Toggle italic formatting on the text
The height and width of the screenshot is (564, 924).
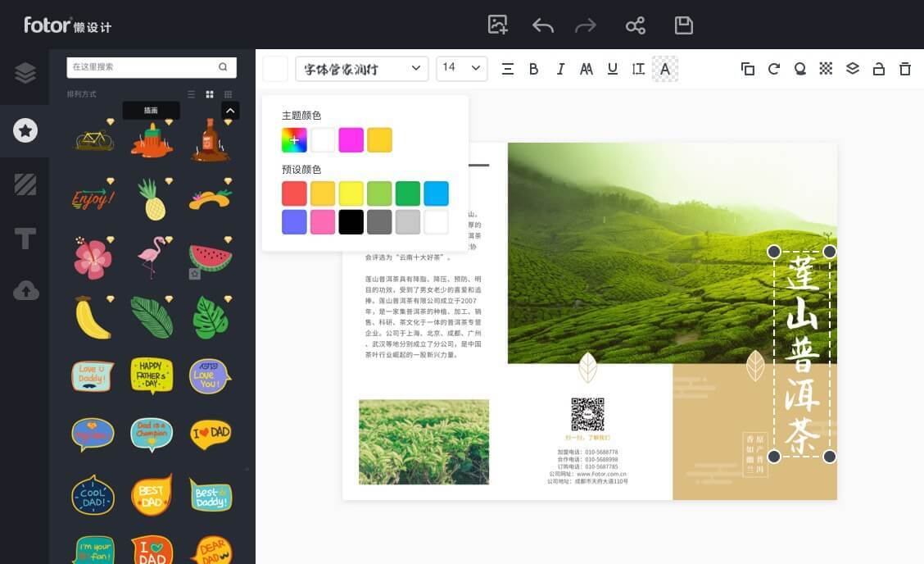click(x=560, y=69)
